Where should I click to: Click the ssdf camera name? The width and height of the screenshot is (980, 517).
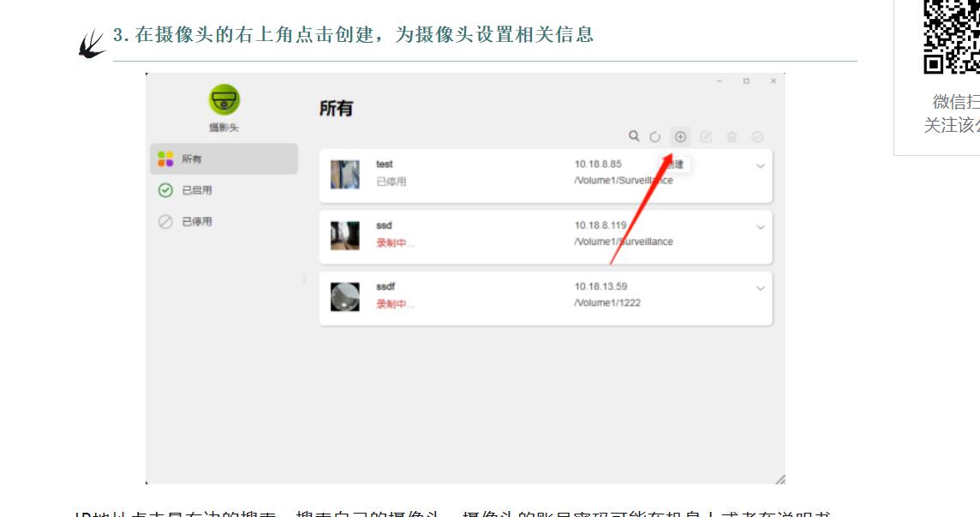[385, 287]
